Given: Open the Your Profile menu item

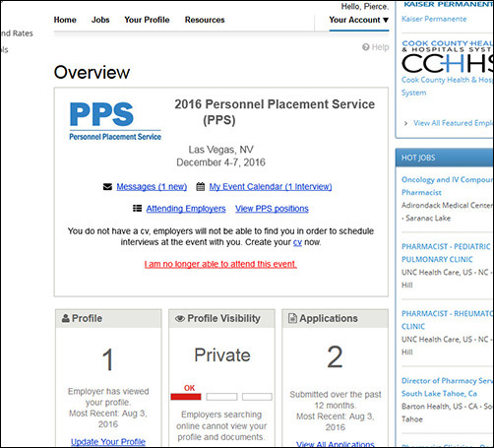Looking at the screenshot, I should click(147, 20).
